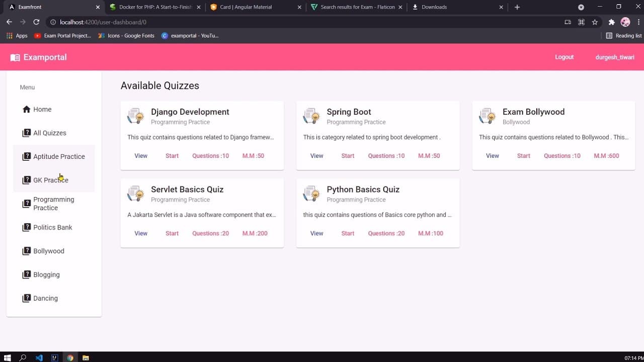Image resolution: width=644 pixels, height=362 pixels.
Task: Click the Django Development card image
Action: [x=136, y=116]
